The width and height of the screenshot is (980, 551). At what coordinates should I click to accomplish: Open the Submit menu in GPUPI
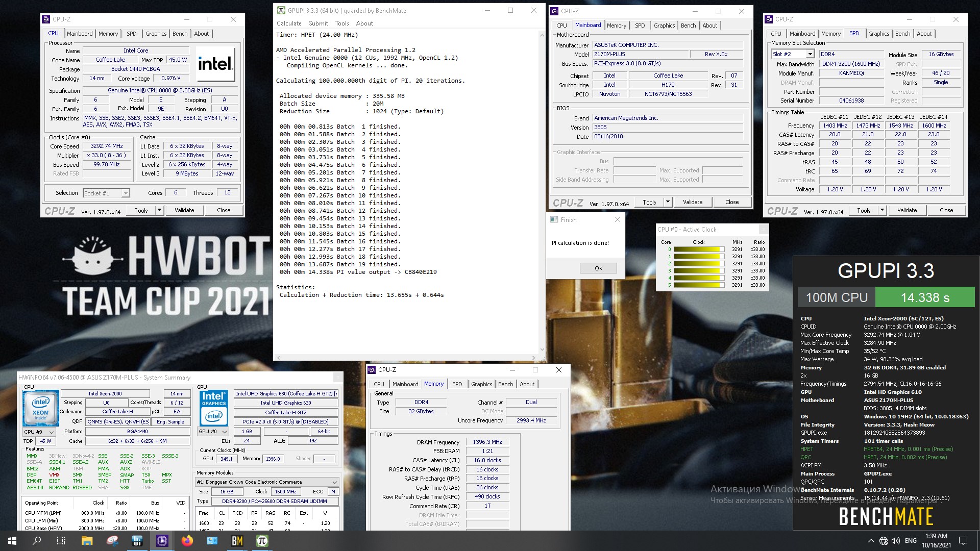318,23
